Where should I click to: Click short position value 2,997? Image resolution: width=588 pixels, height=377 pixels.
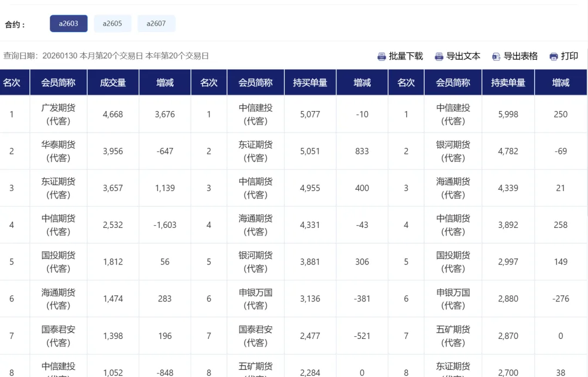(x=508, y=262)
